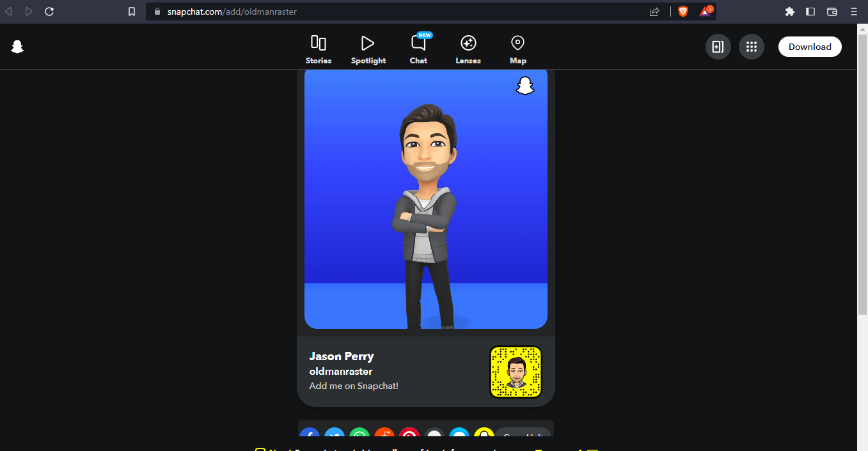This screenshot has height=451, width=868.
Task: Click the browser forward arrow
Action: click(x=29, y=12)
